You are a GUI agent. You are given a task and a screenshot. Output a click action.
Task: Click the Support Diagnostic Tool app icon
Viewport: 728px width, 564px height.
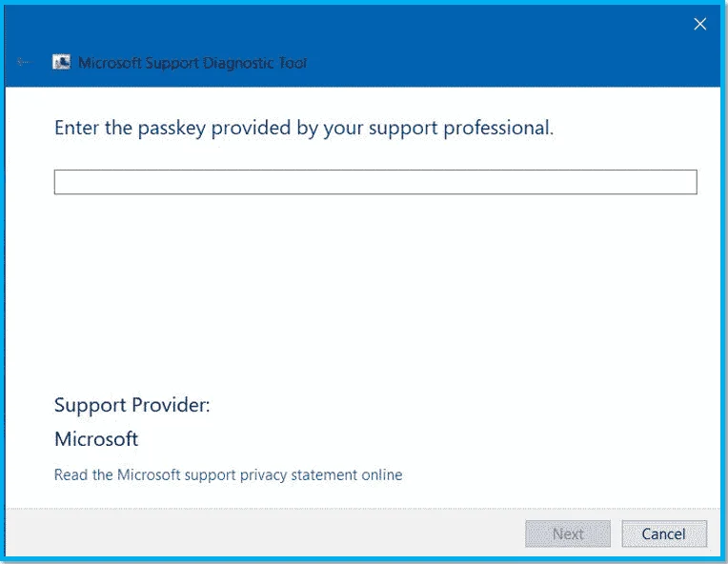click(x=61, y=62)
